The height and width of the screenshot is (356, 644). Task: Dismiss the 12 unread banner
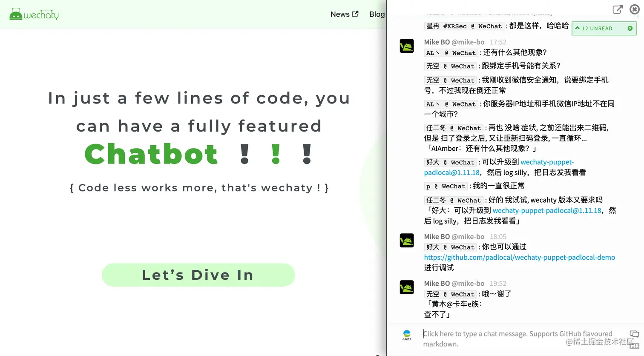(630, 28)
